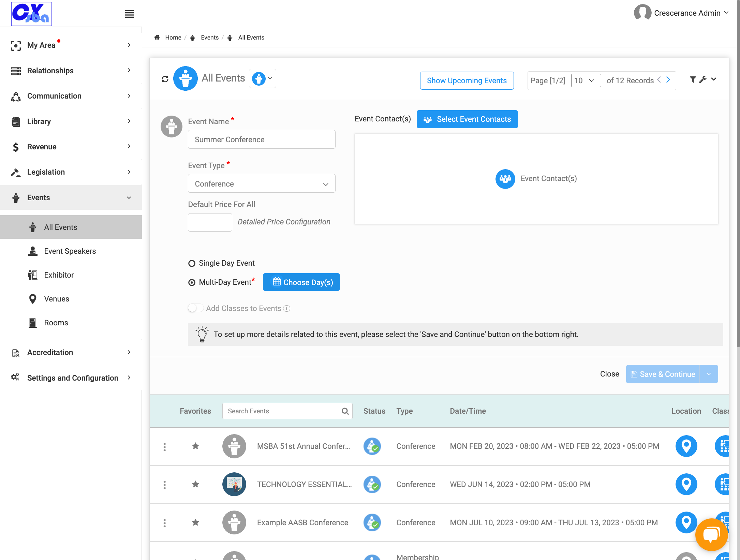740x560 pixels.
Task: Click Home in the breadcrumb
Action: [x=173, y=38]
